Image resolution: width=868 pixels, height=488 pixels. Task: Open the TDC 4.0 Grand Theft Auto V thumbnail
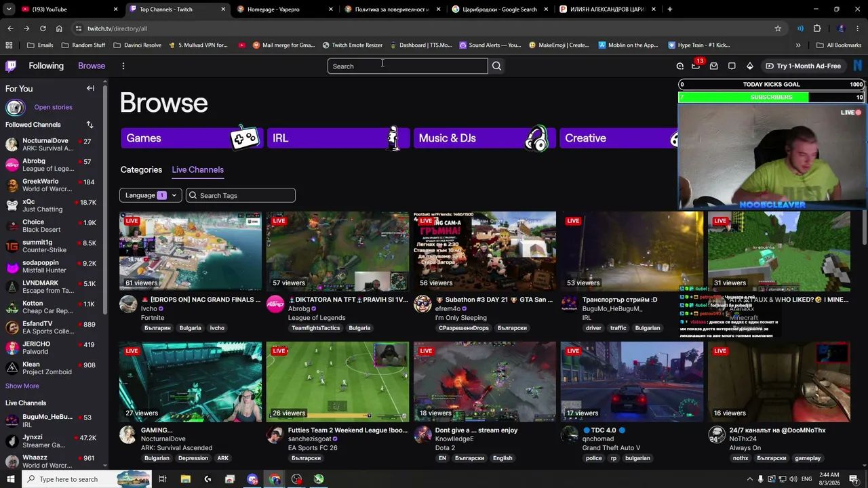pyautogui.click(x=632, y=382)
